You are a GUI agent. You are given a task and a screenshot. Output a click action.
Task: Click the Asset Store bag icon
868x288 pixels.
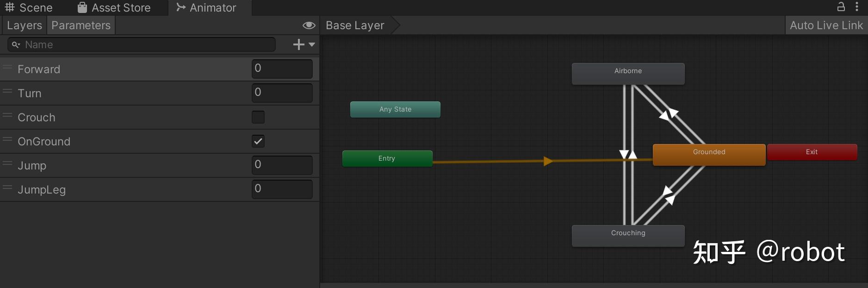pyautogui.click(x=82, y=7)
